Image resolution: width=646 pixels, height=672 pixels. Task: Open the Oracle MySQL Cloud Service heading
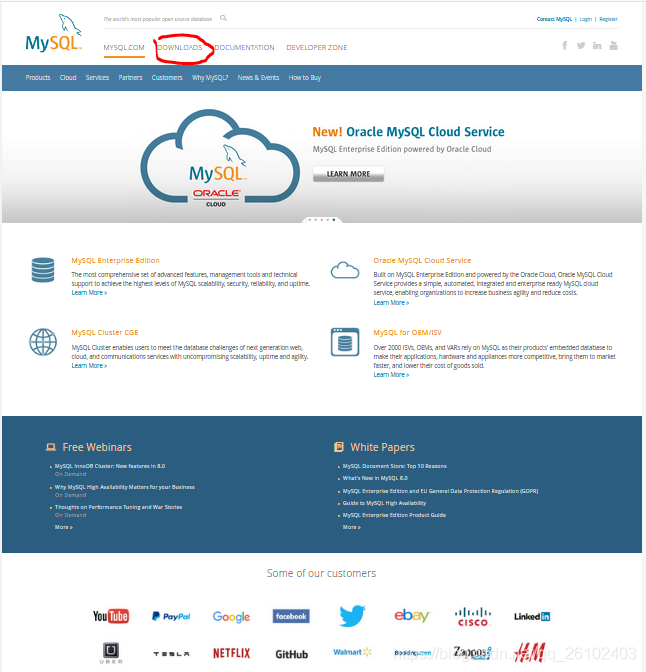(x=422, y=261)
